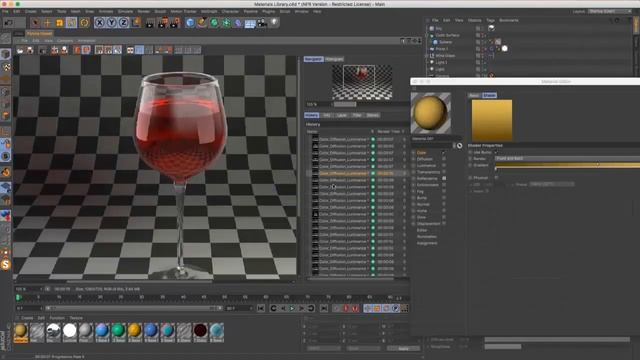Lock the Z axis button
This screenshot has height=360, width=640.
point(124,22)
